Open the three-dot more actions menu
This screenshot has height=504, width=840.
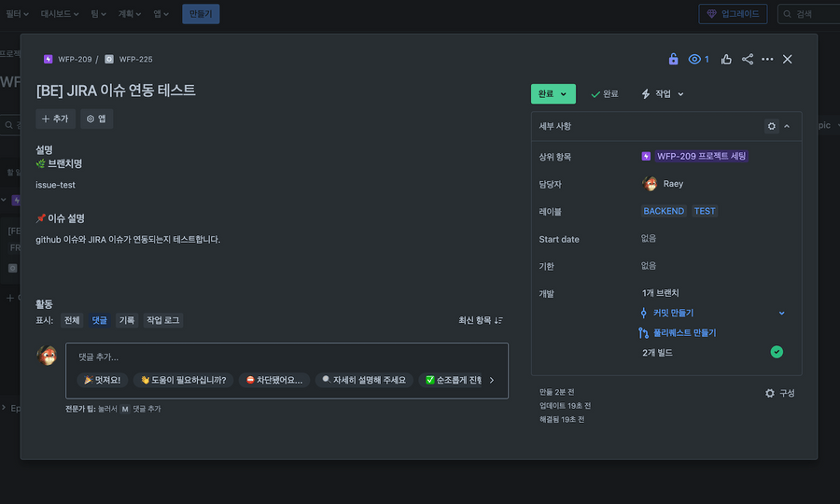[767, 59]
